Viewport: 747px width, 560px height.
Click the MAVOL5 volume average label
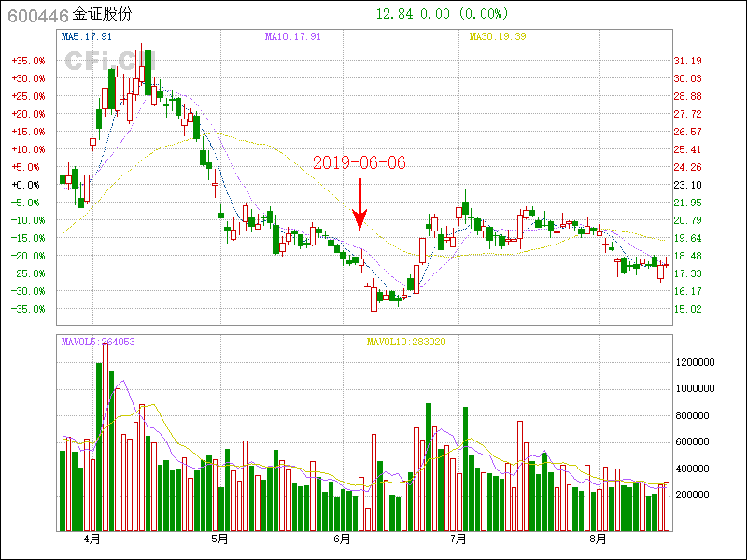(x=98, y=342)
